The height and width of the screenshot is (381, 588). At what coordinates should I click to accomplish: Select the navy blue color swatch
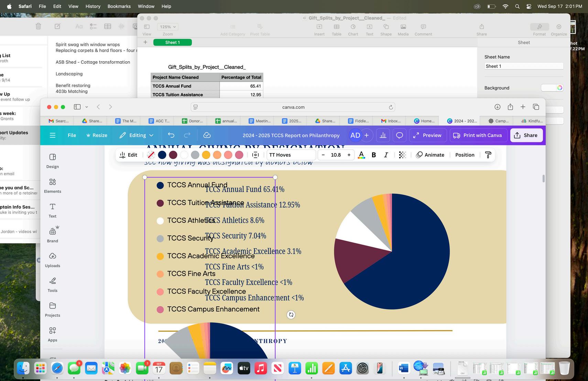point(162,155)
